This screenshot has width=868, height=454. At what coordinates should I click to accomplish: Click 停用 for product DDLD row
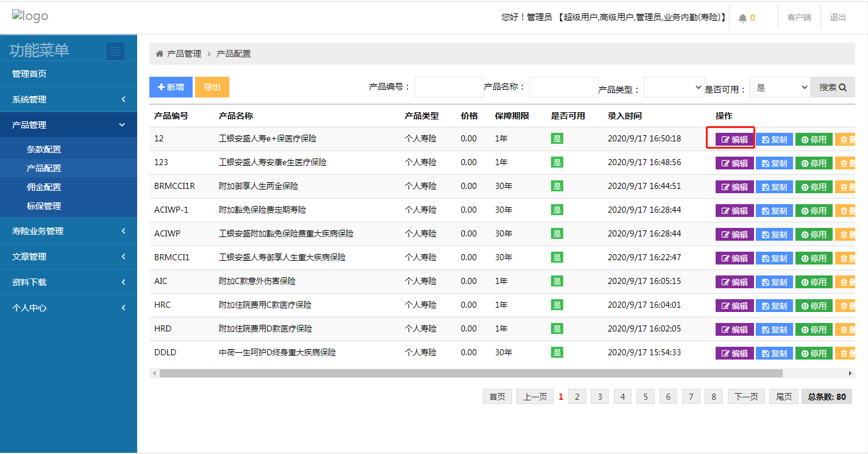[814, 353]
